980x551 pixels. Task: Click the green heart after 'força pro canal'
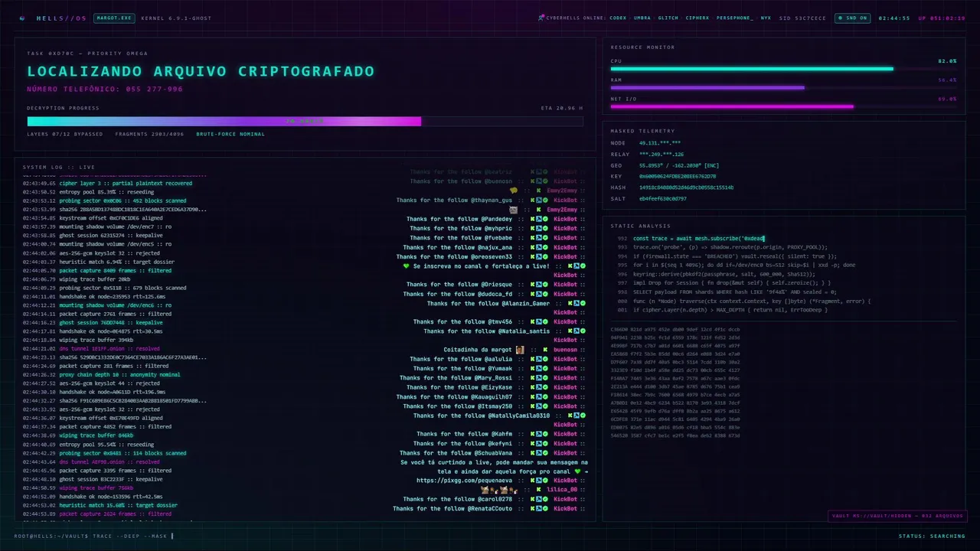pyautogui.click(x=578, y=471)
